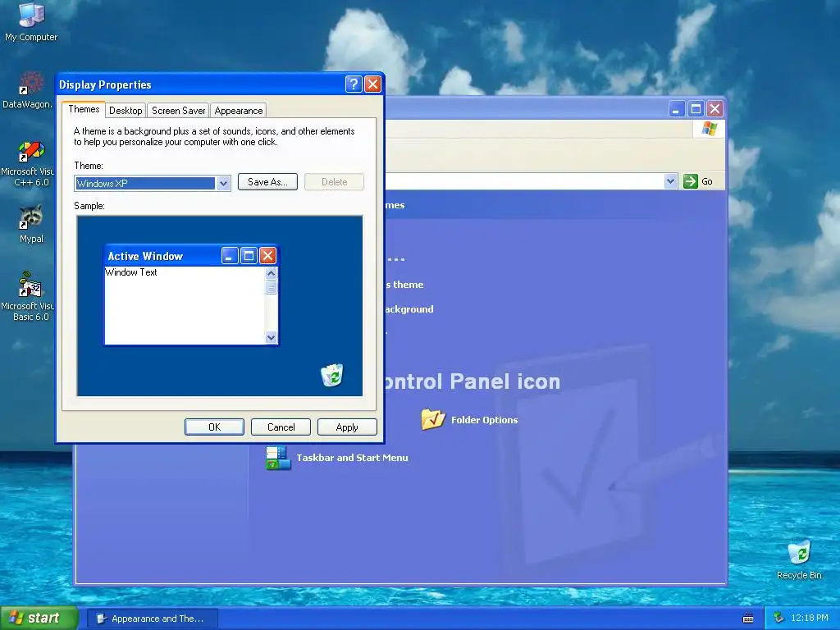Open the Appearance tab

(239, 111)
